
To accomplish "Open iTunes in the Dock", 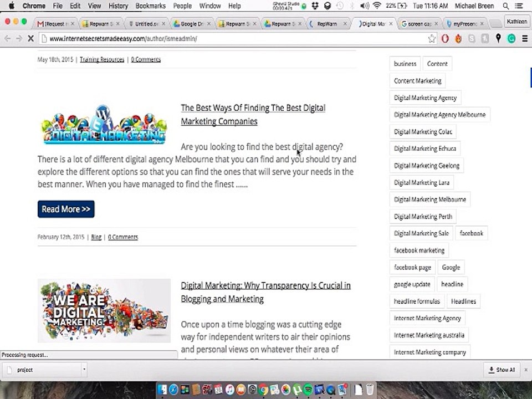I will point(229,390).
